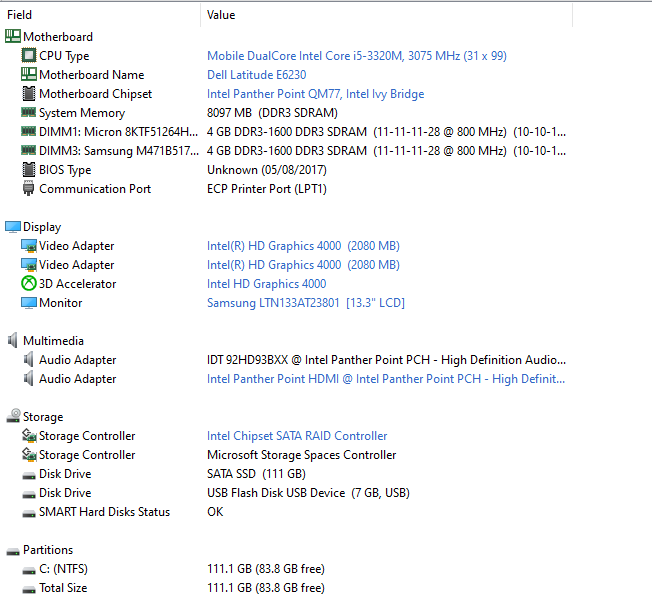Image resolution: width=652 pixels, height=602 pixels.
Task: Click the 3D Accelerator green Xbox-style icon
Action: 29,284
